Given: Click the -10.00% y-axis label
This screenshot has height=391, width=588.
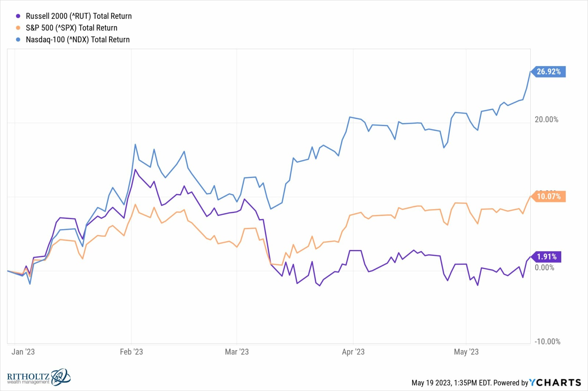Looking at the screenshot, I should pos(547,341).
